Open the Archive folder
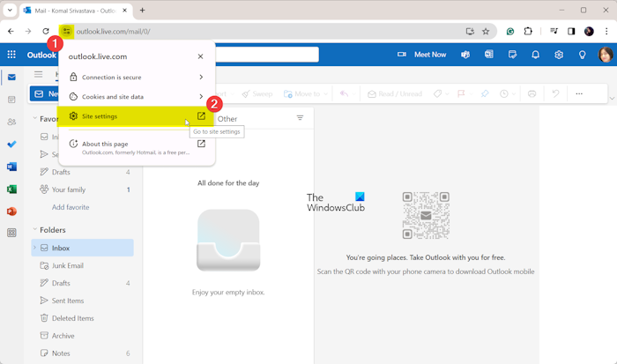The width and height of the screenshot is (617, 364). (82, 336)
